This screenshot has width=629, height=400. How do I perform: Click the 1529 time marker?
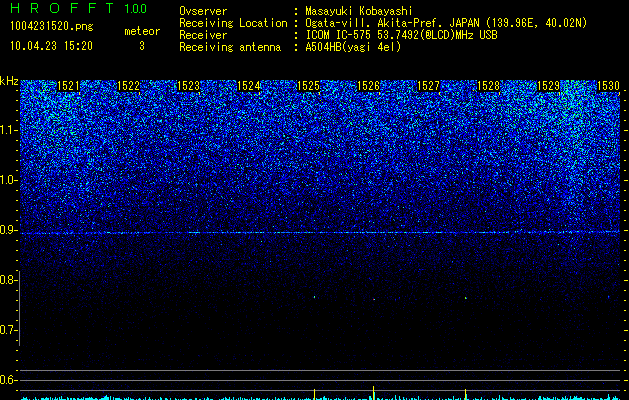(549, 86)
